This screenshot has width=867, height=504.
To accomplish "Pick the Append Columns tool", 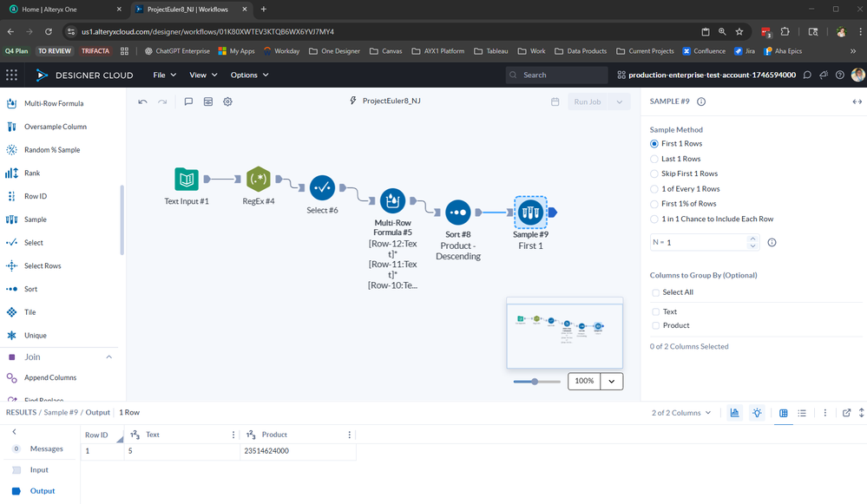I will (x=50, y=377).
